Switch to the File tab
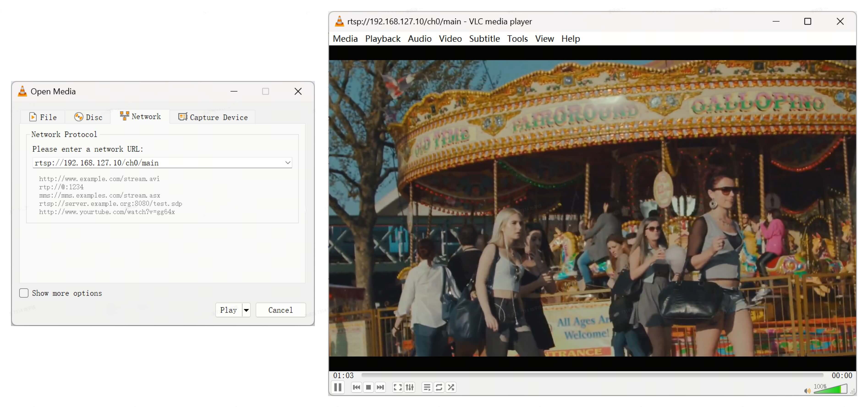The image size is (868, 407). [x=43, y=117]
